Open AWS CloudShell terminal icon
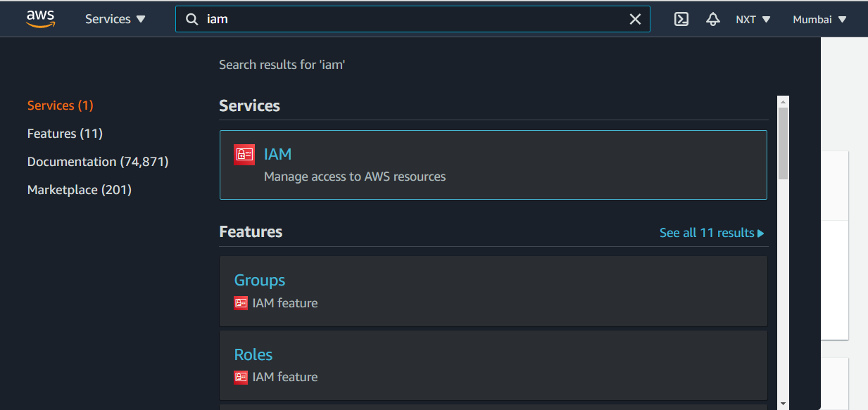Viewport: 868px width, 410px height. pyautogui.click(x=681, y=19)
